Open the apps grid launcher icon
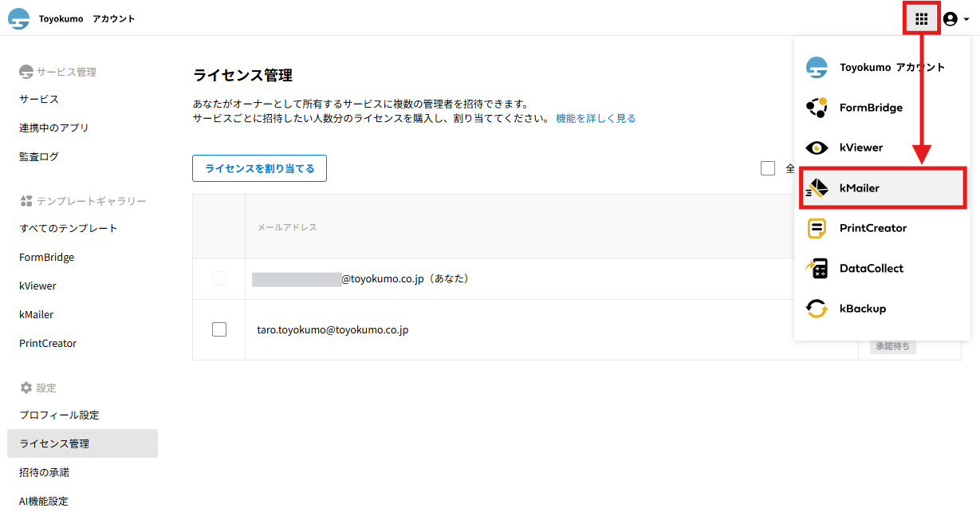The width and height of the screenshot is (980, 520). click(921, 19)
